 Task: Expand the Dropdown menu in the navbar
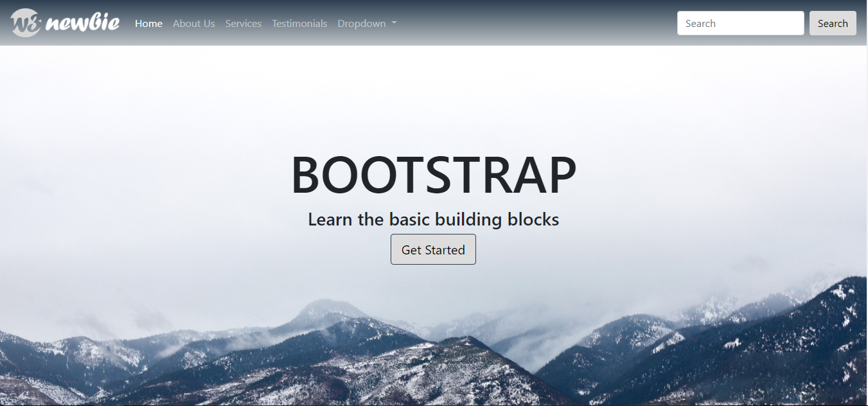[367, 23]
